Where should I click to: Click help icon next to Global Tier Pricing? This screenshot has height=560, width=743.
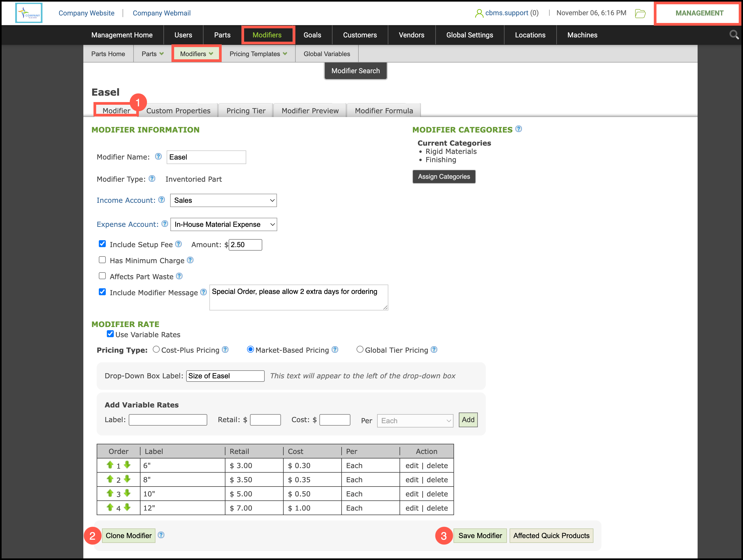point(434,350)
